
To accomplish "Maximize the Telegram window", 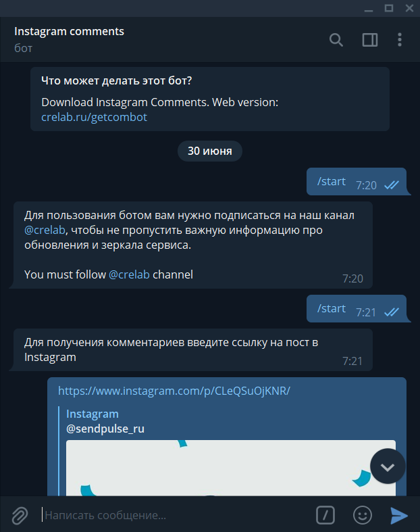I will 389,8.
